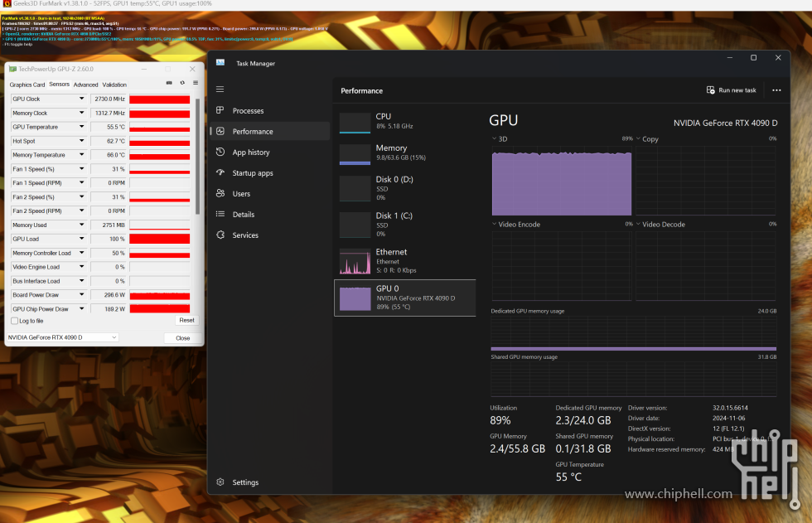Open Board Power Draw dropdown arrow
This screenshot has width=812, height=523.
point(81,294)
